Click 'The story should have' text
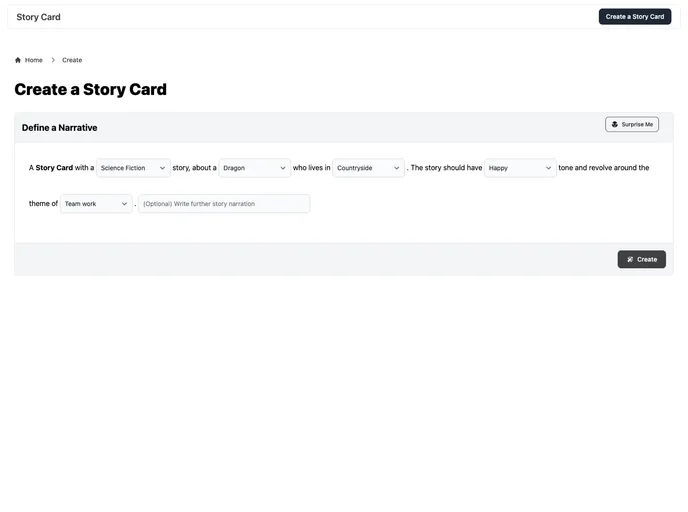This screenshot has width=688, height=512. click(x=446, y=168)
